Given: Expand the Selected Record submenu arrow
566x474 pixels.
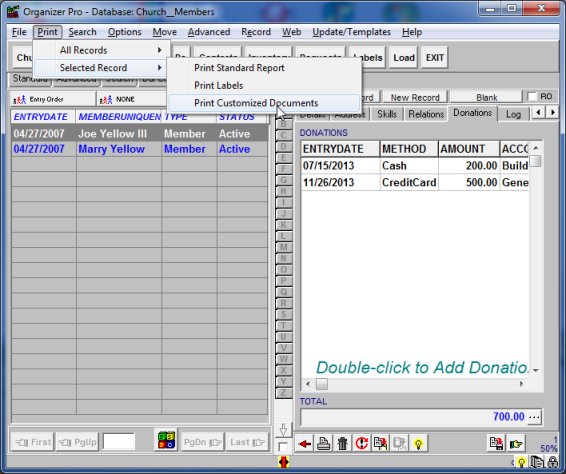Looking at the screenshot, I should 159,68.
